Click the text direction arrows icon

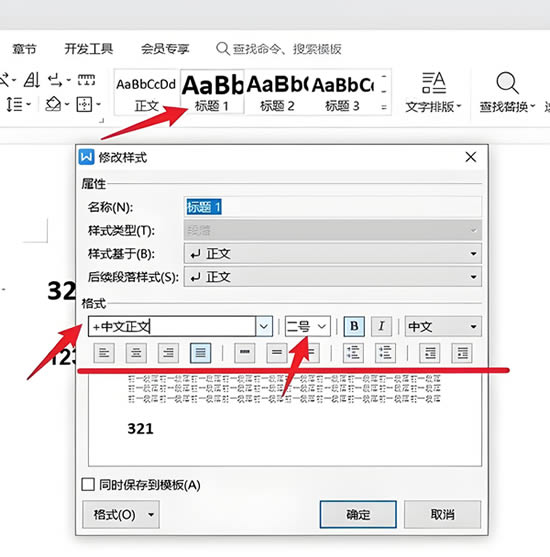pyautogui.click(x=55, y=80)
